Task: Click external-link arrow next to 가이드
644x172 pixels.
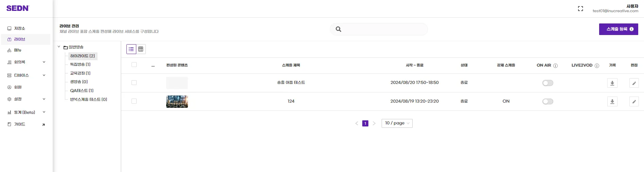Action: [43, 125]
